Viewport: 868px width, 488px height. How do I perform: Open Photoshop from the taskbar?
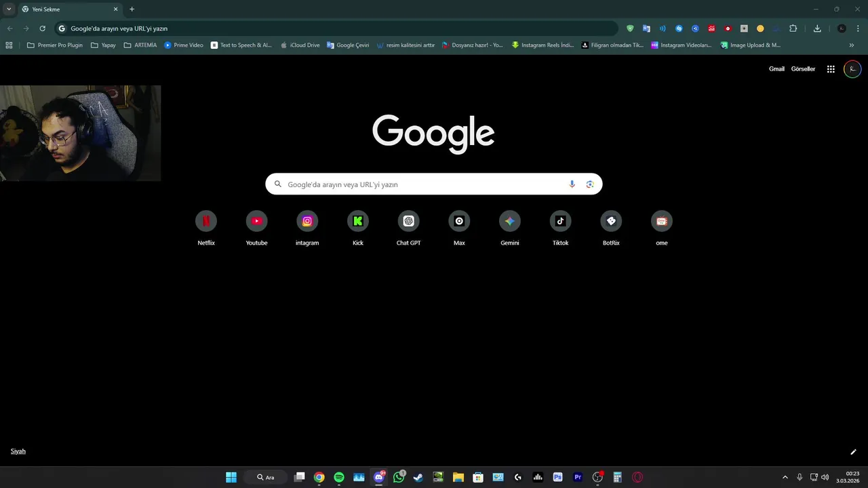click(x=557, y=477)
